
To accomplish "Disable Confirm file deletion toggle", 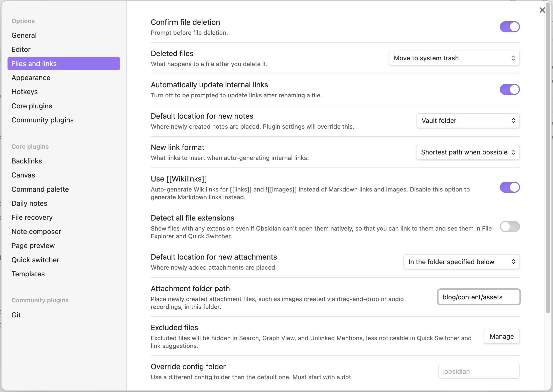I will tap(510, 27).
